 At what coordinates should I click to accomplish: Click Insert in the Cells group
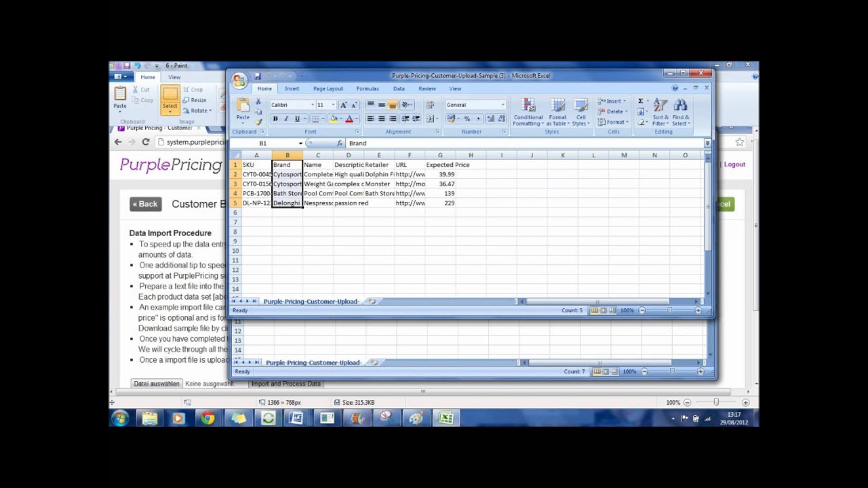[x=611, y=101]
